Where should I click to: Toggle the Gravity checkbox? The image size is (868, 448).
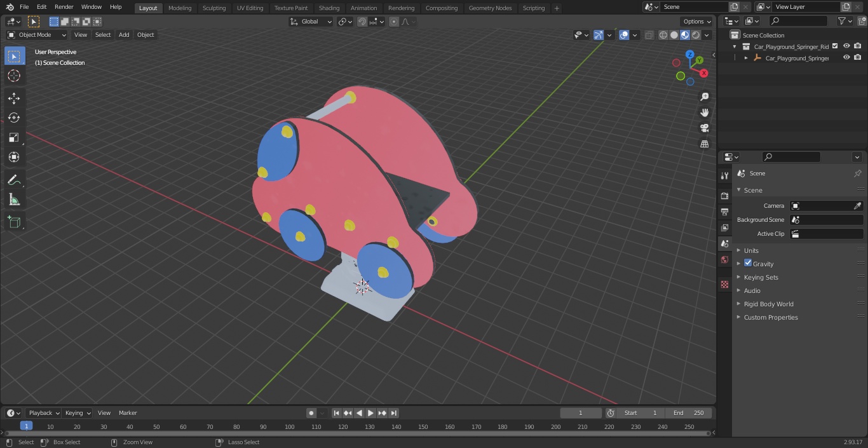[748, 263]
